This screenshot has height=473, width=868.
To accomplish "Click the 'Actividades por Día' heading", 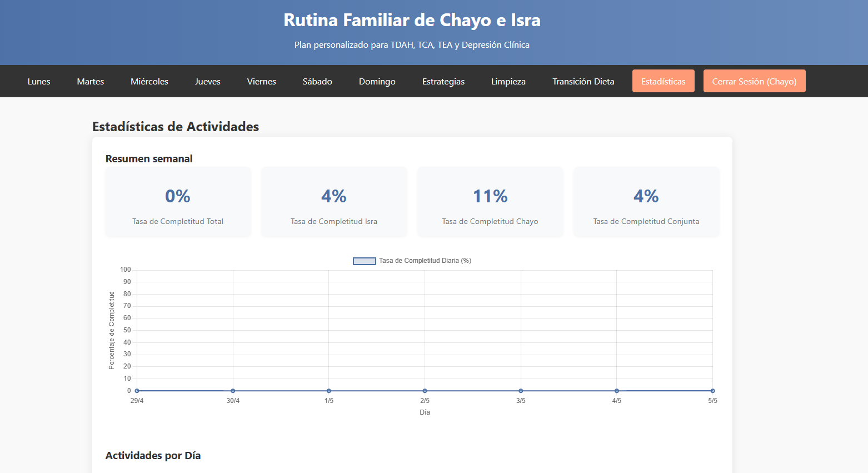I will [153, 456].
